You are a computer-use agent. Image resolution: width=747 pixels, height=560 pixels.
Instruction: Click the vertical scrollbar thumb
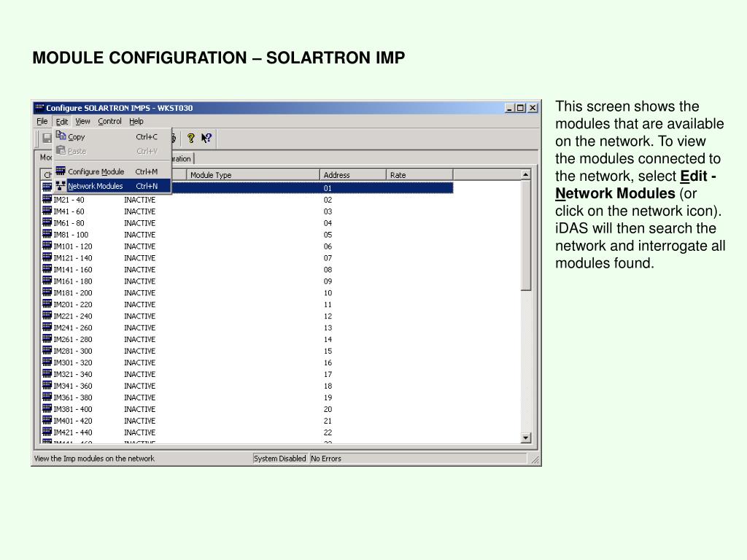click(525, 236)
